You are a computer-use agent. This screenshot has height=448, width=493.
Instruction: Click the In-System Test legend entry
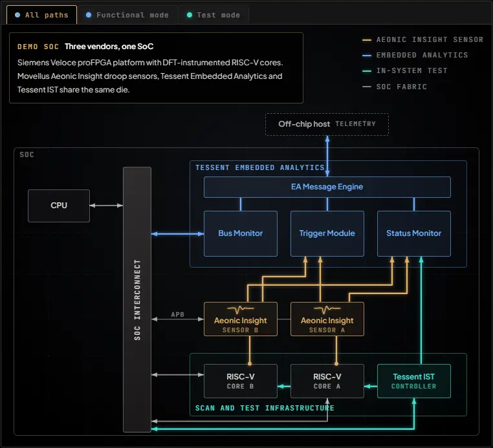coord(405,70)
